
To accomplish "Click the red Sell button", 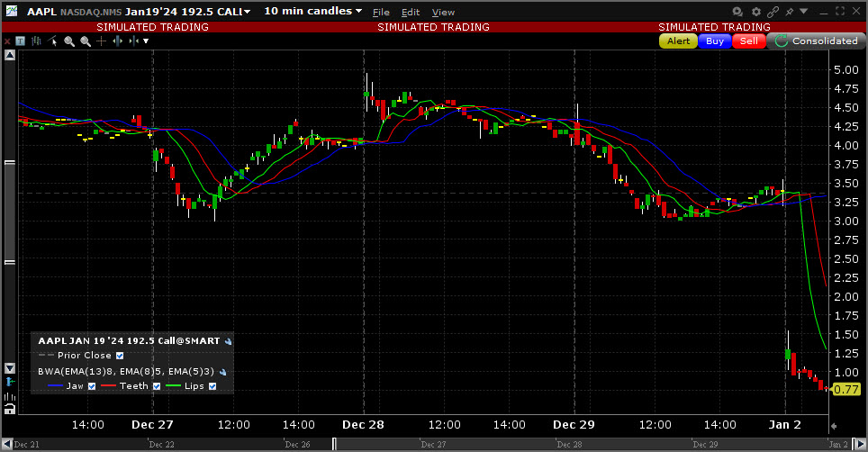I will pyautogui.click(x=749, y=41).
